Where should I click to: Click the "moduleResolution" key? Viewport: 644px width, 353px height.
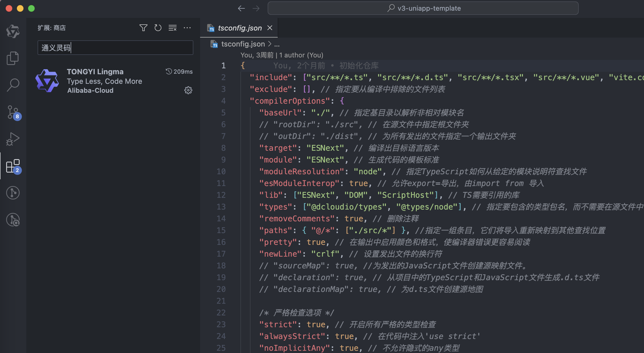302,171
